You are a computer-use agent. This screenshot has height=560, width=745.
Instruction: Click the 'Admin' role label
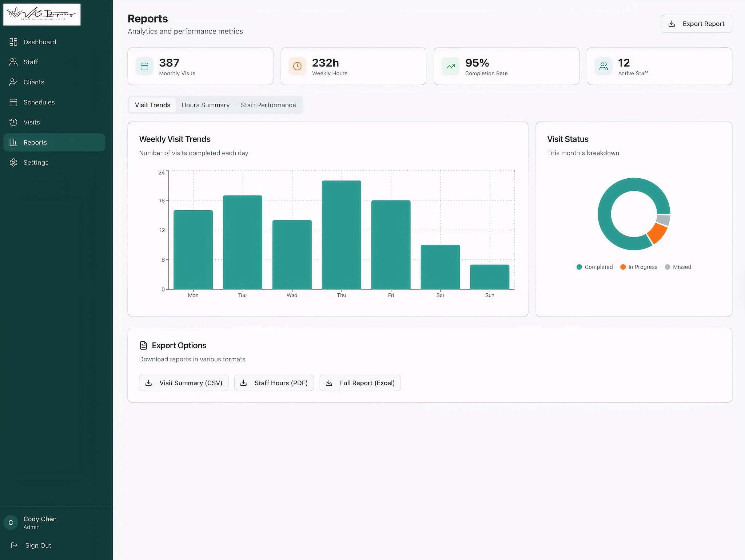tap(32, 527)
